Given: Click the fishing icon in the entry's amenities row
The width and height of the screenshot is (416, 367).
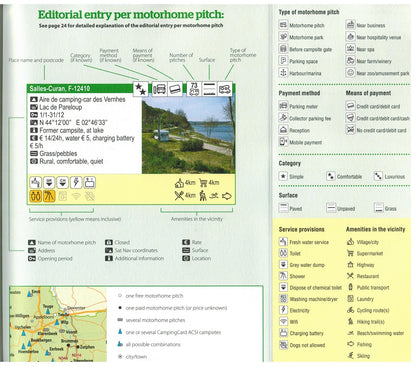Looking at the screenshot, I should [226, 196].
